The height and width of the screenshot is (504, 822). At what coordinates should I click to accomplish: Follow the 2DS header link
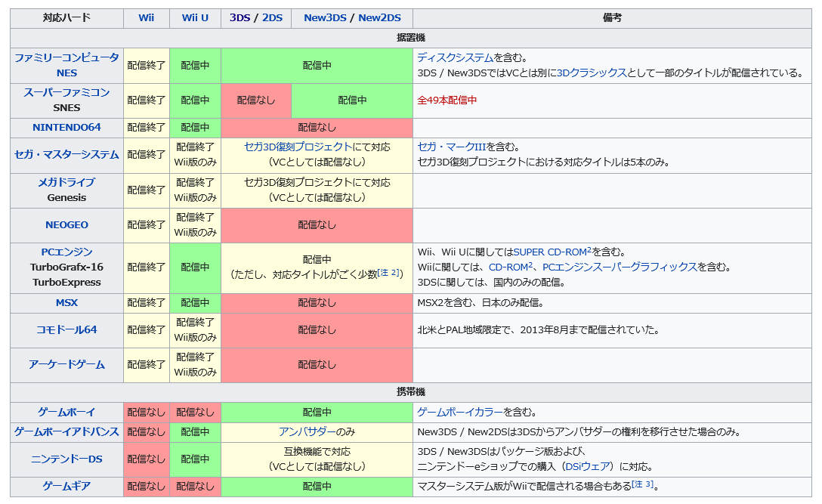tap(272, 18)
